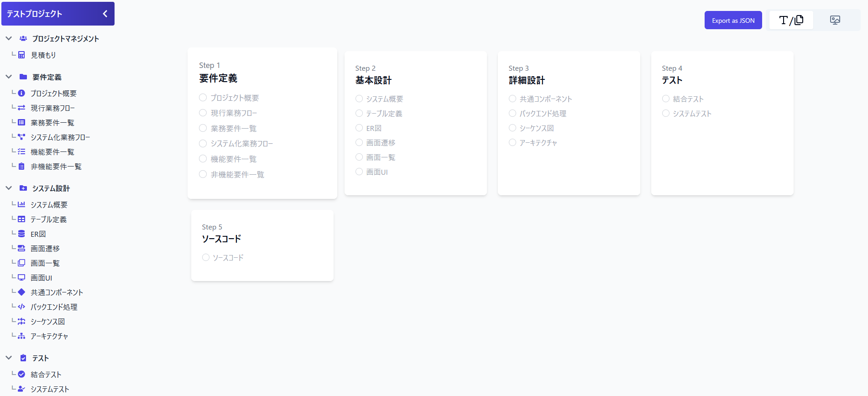Click the sequence icon beside シーケンス図 in sidebar

click(21, 321)
